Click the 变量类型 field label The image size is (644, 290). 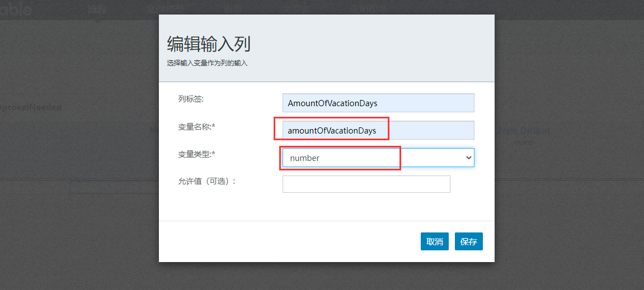click(x=196, y=154)
